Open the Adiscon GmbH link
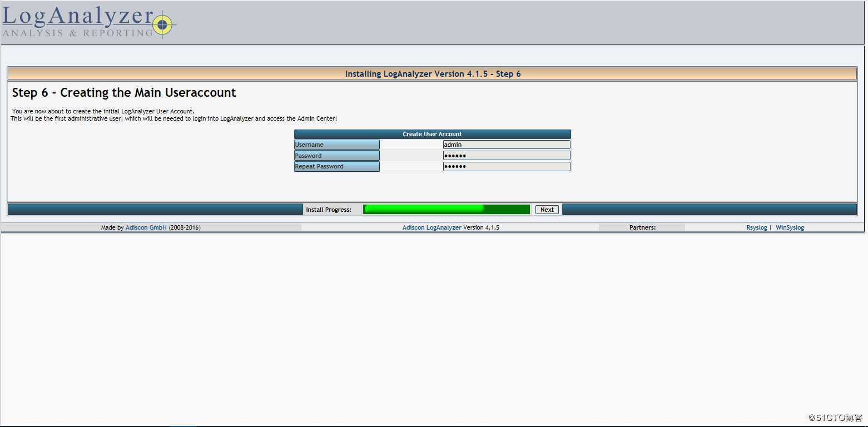 point(146,227)
